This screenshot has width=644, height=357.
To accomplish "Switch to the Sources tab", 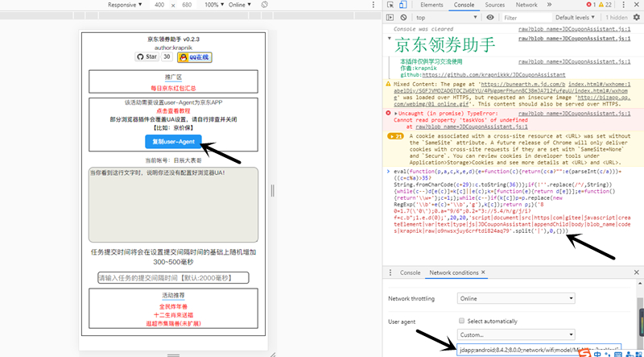I will pyautogui.click(x=495, y=5).
